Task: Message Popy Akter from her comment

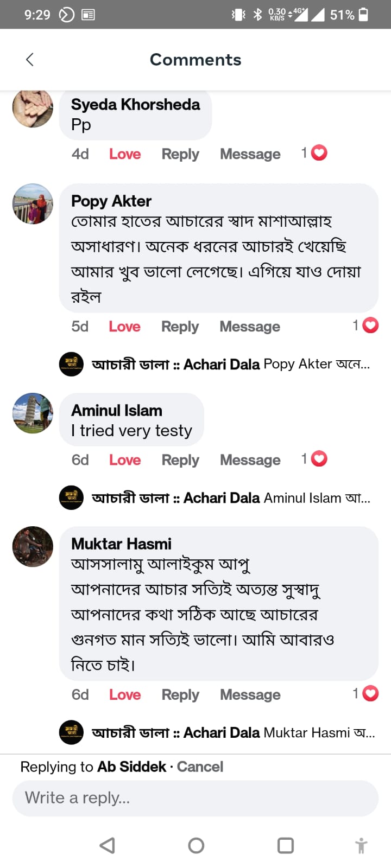Action: coord(250,327)
